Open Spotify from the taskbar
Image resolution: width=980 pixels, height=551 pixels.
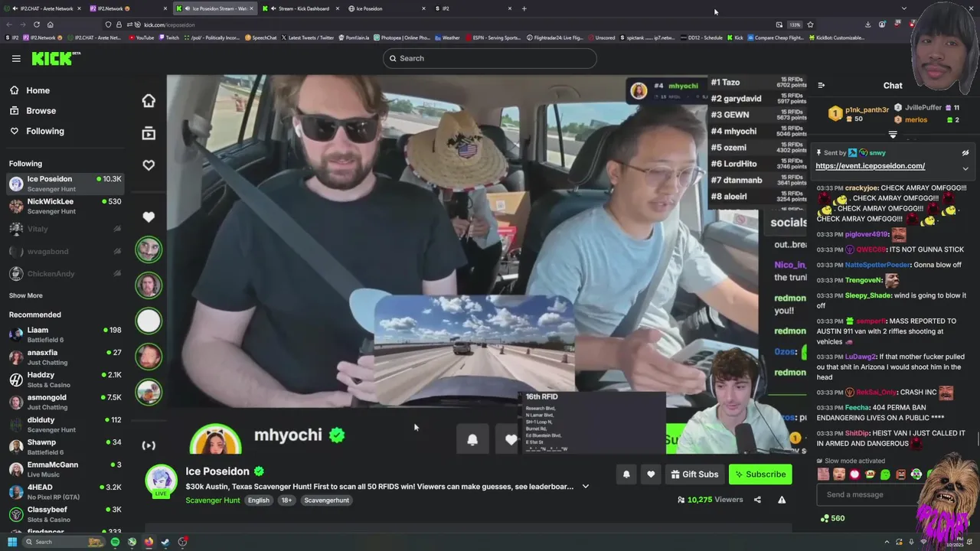tap(115, 542)
